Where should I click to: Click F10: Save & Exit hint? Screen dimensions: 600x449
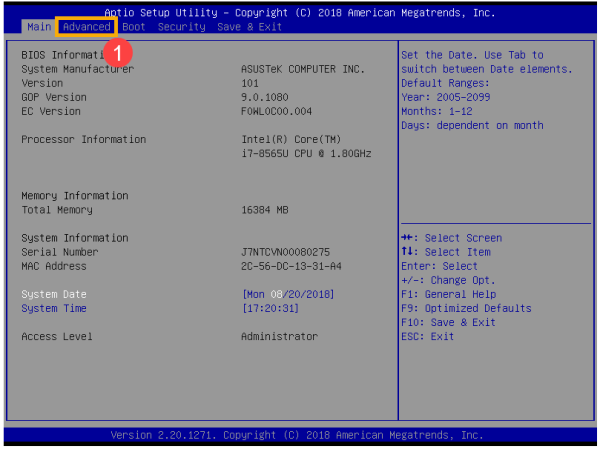pyautogui.click(x=448, y=322)
